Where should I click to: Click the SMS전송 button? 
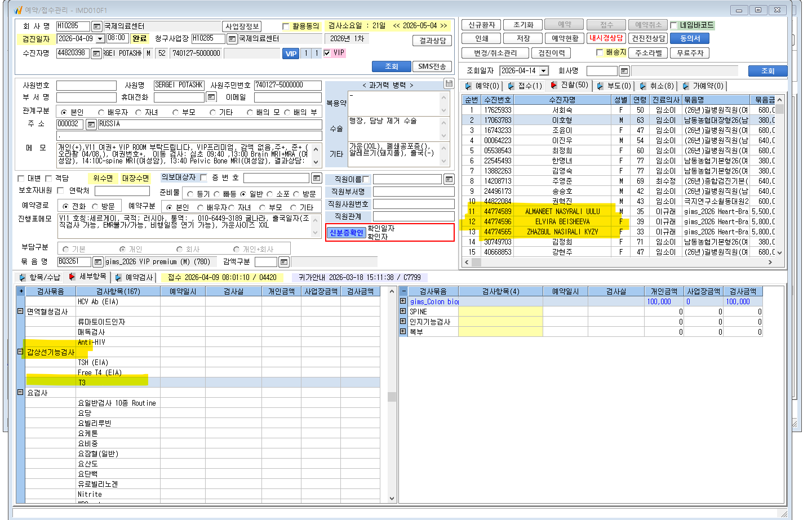(432, 66)
